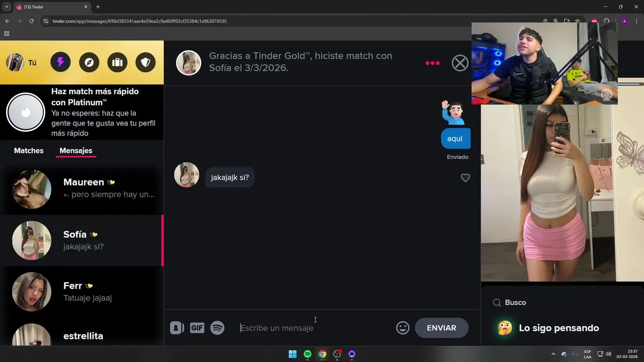Open the GIF picker

click(197, 328)
